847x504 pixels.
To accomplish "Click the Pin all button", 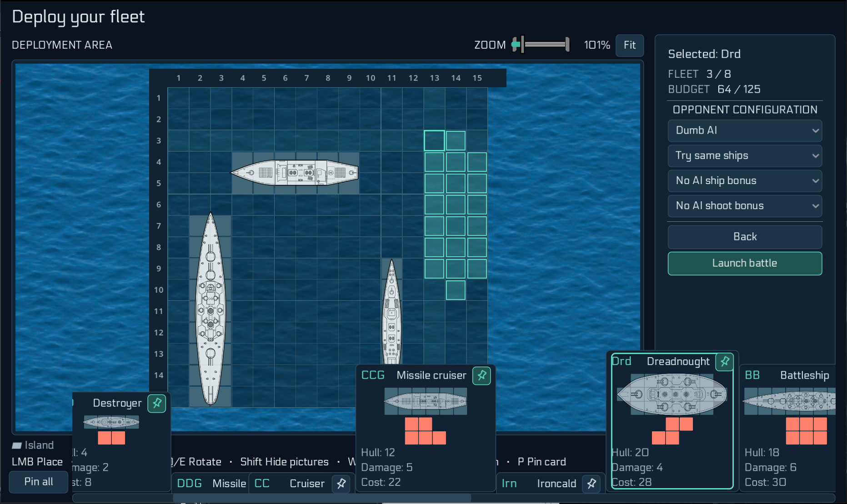I will pyautogui.click(x=39, y=482).
